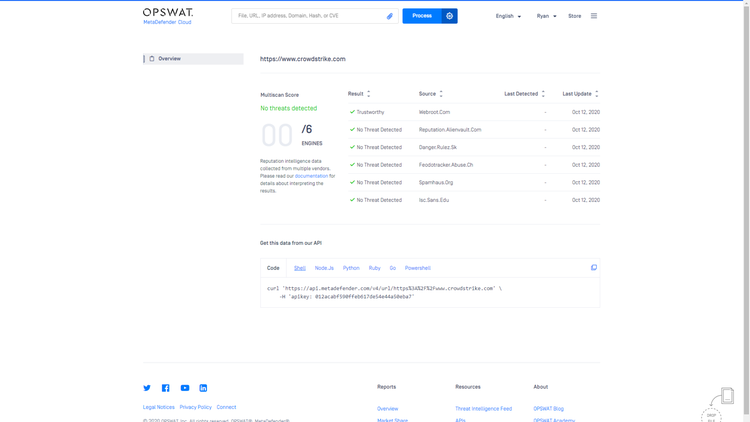The image size is (750, 422).
Task: Click the Isc.Sans.Edu source
Action: pyautogui.click(x=434, y=200)
